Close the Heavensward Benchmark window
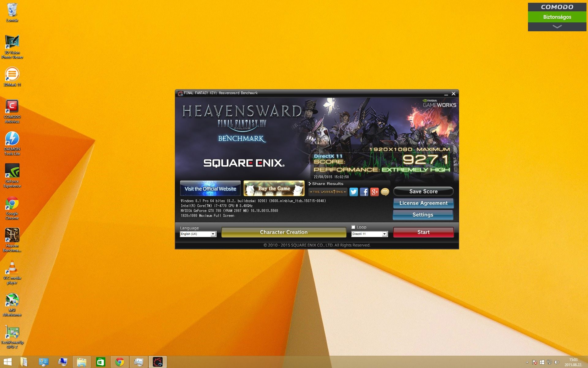This screenshot has height=368, width=588. pyautogui.click(x=454, y=94)
